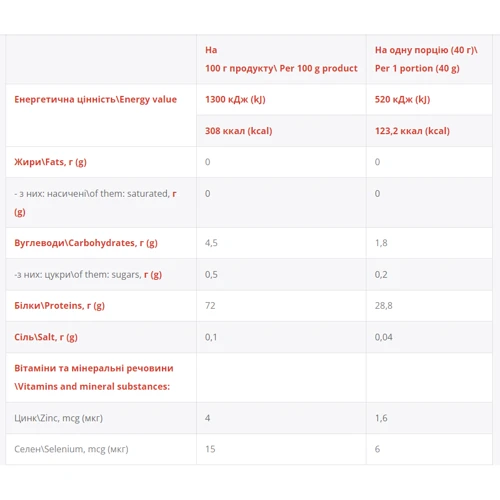The width and height of the screenshot is (500, 500).
Task: Click the Salt row label
Action: point(46,337)
